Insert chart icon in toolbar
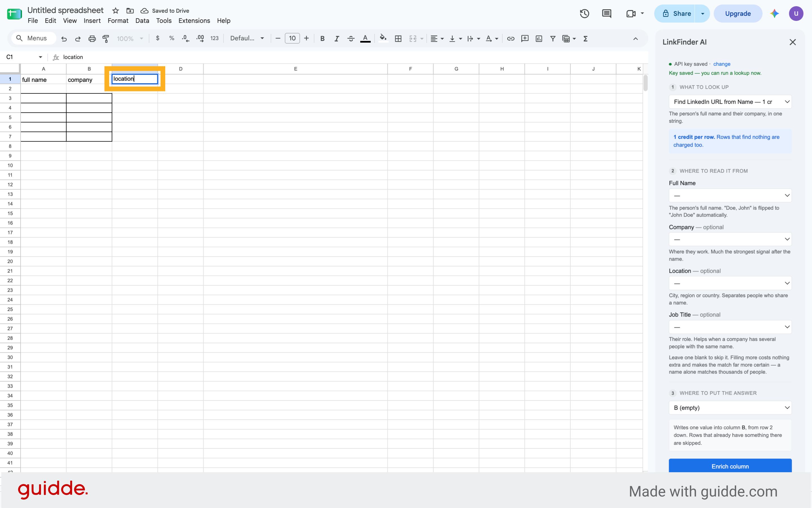This screenshot has width=812, height=508. point(539,39)
